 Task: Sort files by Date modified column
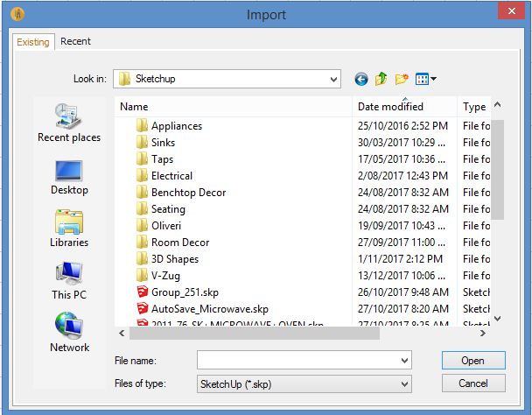click(390, 107)
